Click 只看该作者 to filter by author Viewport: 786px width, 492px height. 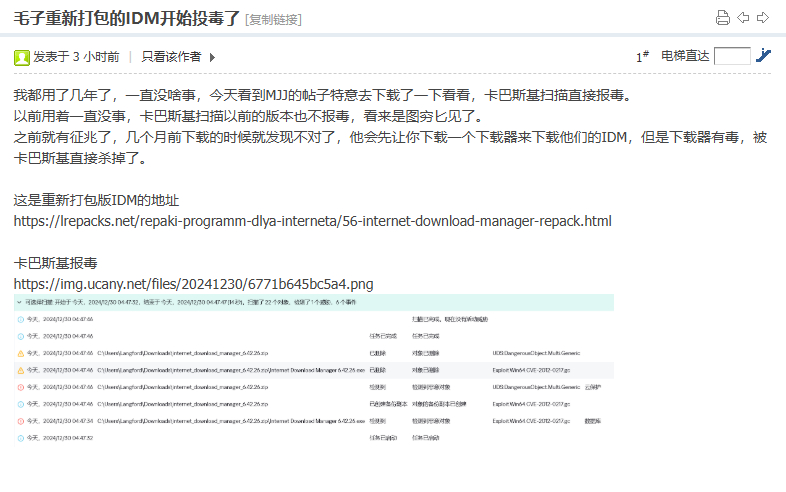[171, 57]
